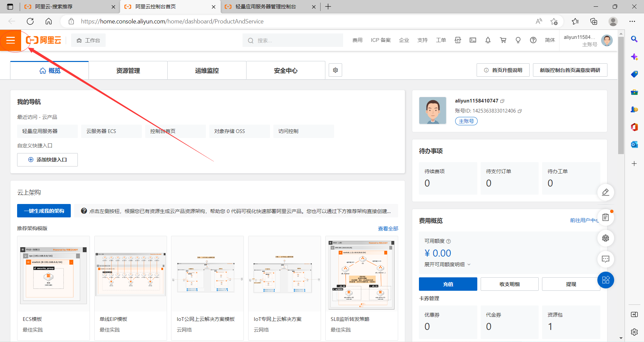Click the app download icon in top bar
Viewport: 644px width, 342px height.
(x=458, y=40)
